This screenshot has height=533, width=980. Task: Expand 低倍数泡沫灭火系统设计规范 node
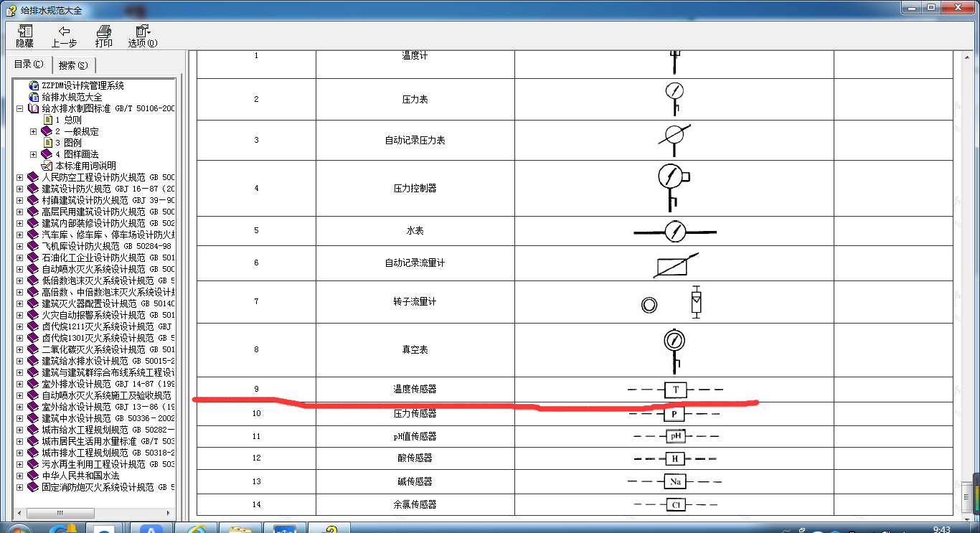coord(20,280)
